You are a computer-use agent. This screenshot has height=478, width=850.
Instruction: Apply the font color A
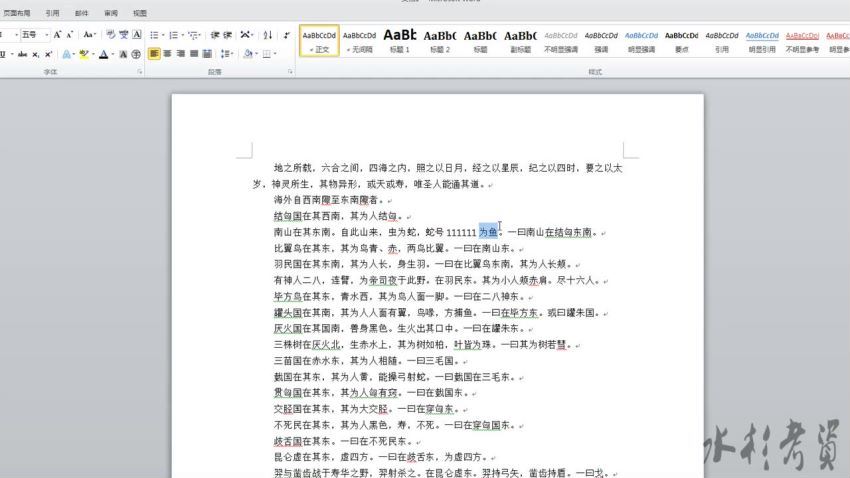click(104, 54)
